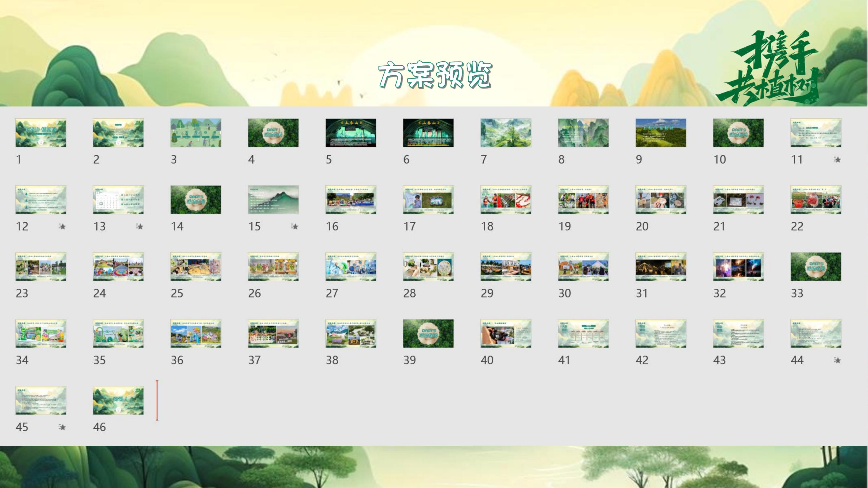Select slide 12 thumbnail

pos(41,200)
